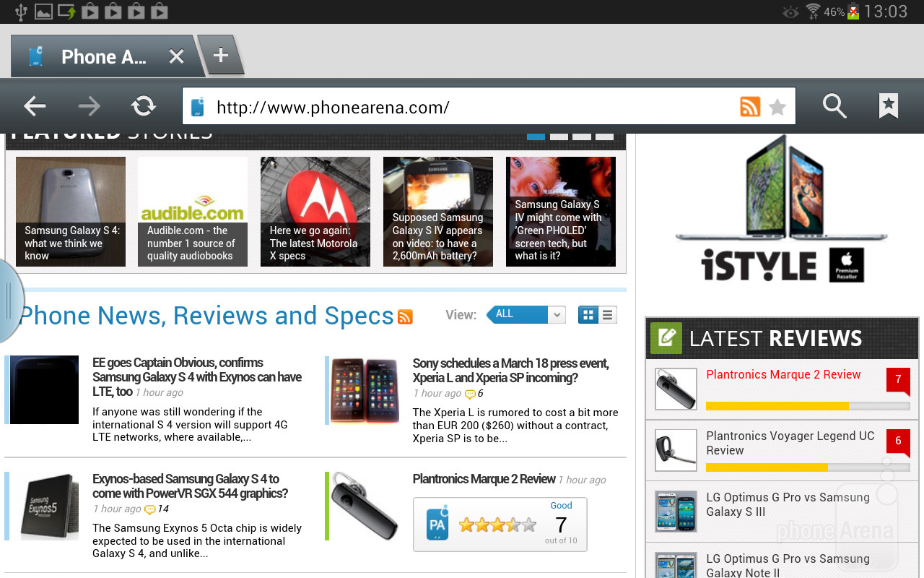Tap the USB connection status icon
This screenshot has width=924, height=578.
point(20,12)
